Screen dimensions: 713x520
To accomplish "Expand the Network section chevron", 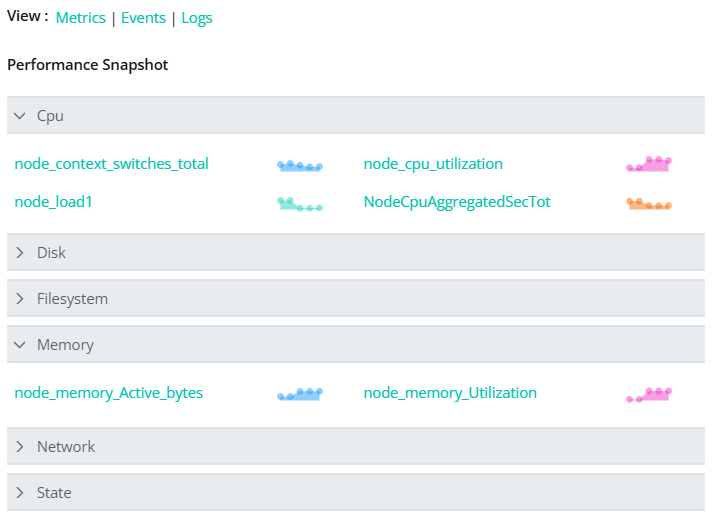I will [x=20, y=447].
